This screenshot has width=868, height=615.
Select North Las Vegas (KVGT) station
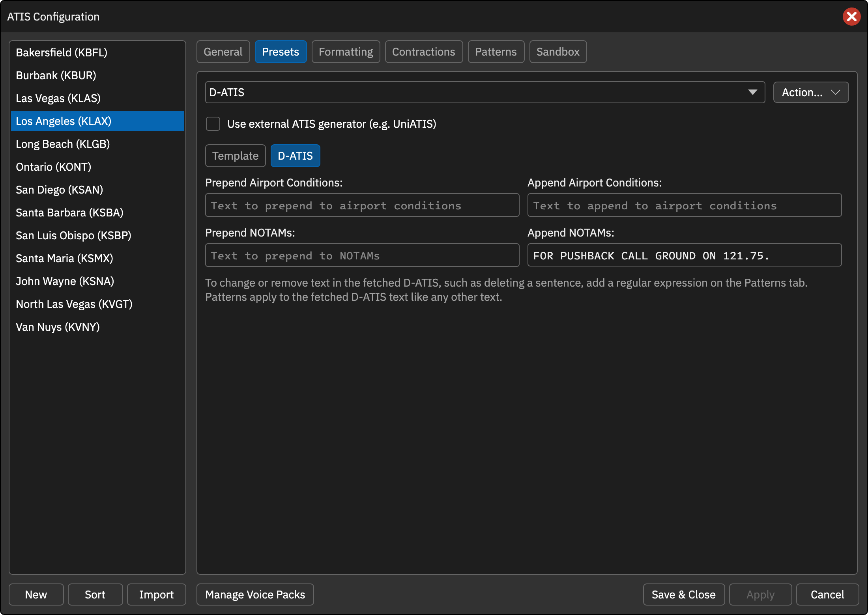pyautogui.click(x=97, y=304)
